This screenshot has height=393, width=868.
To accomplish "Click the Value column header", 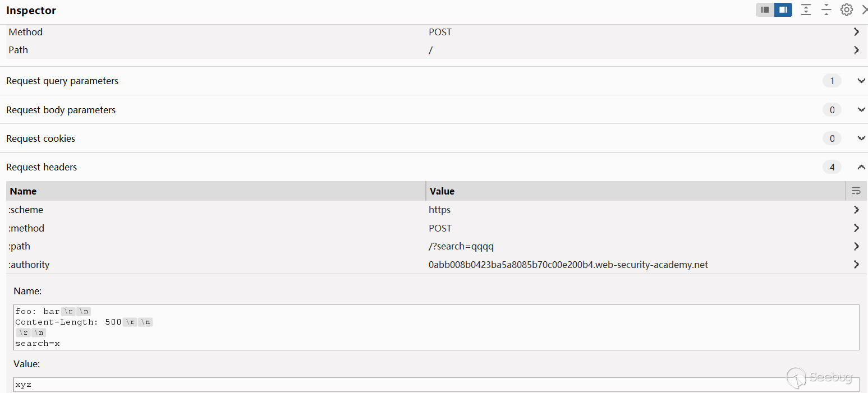I will pyautogui.click(x=634, y=191).
